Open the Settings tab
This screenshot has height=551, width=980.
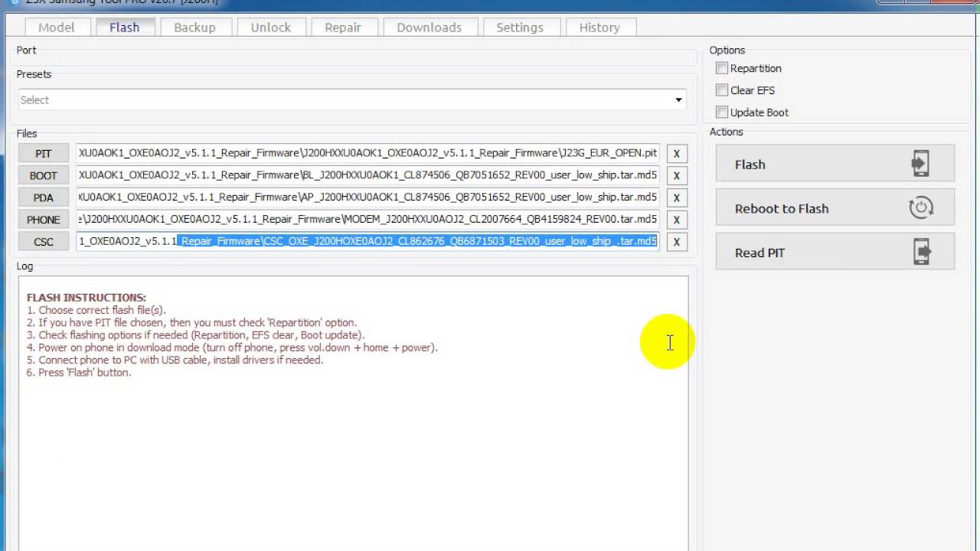(x=520, y=27)
